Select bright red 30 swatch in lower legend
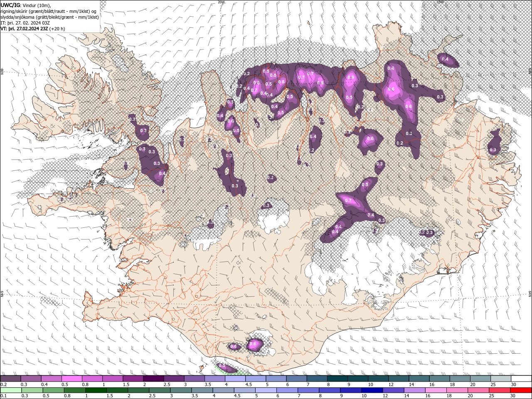 521,390
